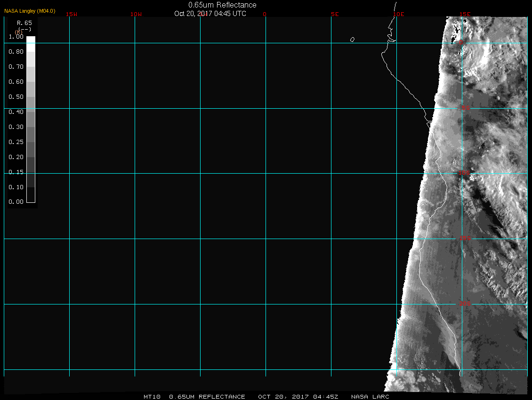The height and width of the screenshot is (400, 532).
Task: Click the red 20S latitude label
Action: [x=465, y=304]
